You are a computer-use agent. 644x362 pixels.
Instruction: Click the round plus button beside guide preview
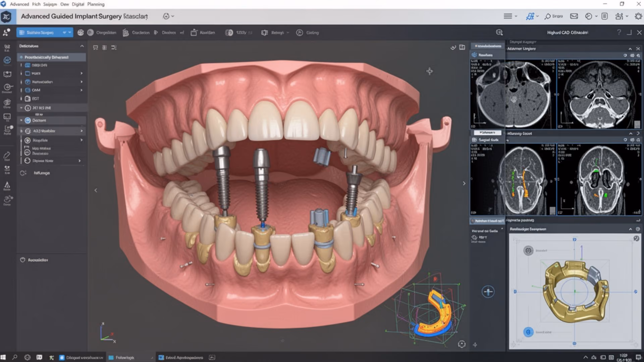488,292
